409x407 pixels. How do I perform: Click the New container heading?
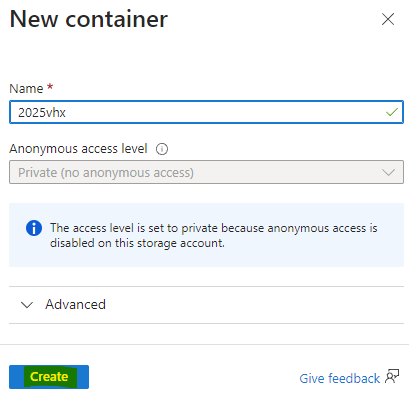point(89,19)
